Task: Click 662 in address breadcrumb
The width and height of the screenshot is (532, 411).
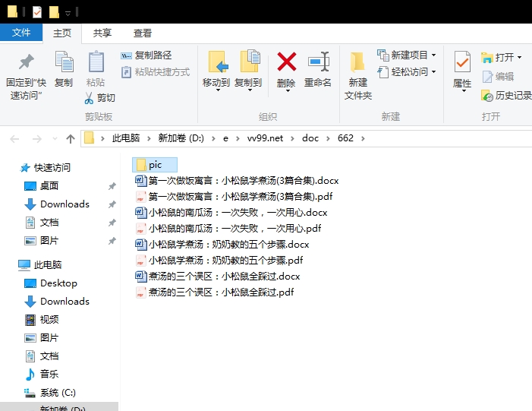Action: click(x=345, y=138)
